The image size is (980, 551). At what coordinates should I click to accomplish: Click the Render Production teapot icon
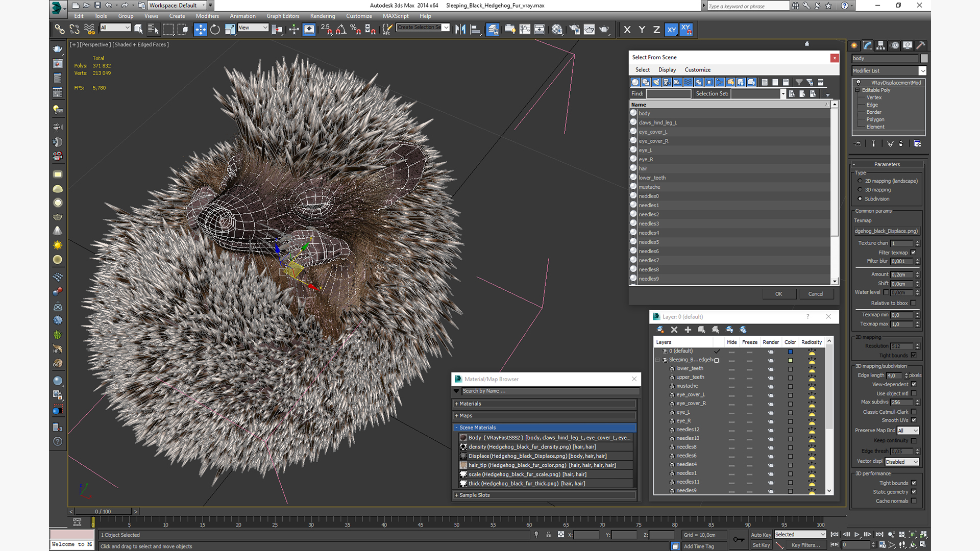click(604, 30)
